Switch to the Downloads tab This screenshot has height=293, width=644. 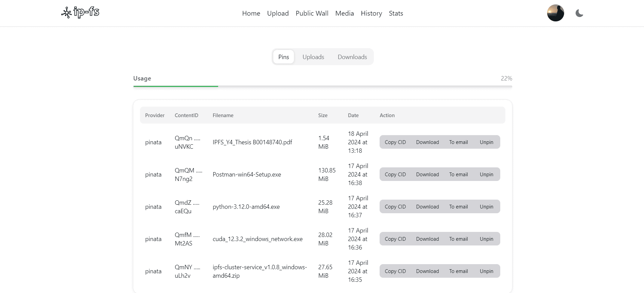point(352,57)
